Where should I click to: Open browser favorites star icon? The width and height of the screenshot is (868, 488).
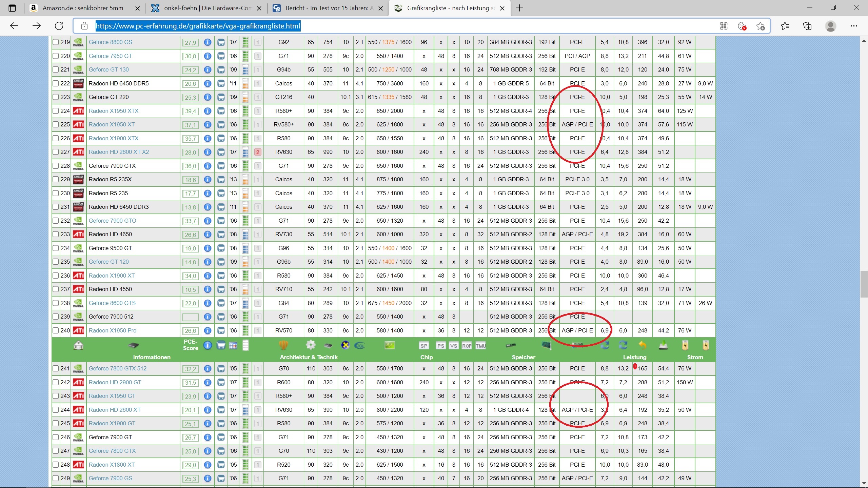[785, 26]
